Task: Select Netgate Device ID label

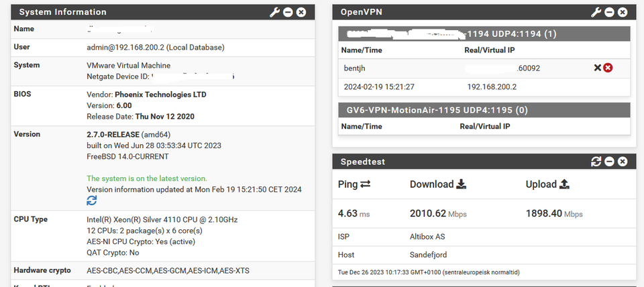Action: pyautogui.click(x=118, y=76)
